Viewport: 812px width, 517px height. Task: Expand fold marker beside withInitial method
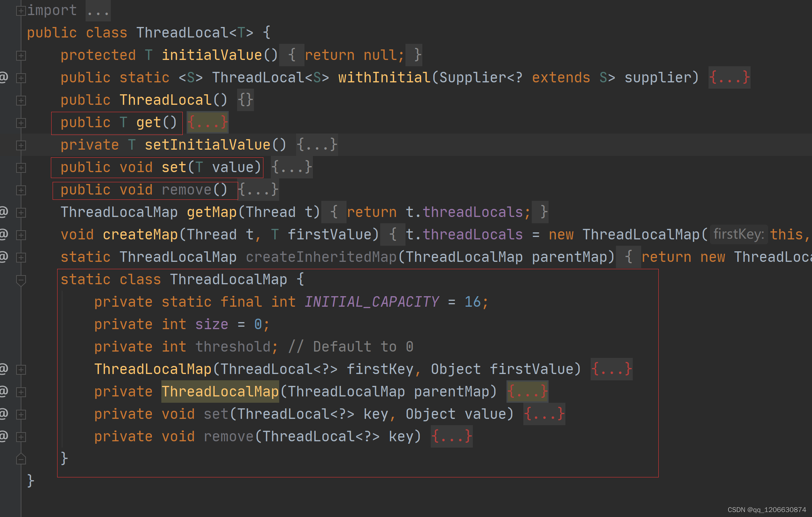[21, 78]
